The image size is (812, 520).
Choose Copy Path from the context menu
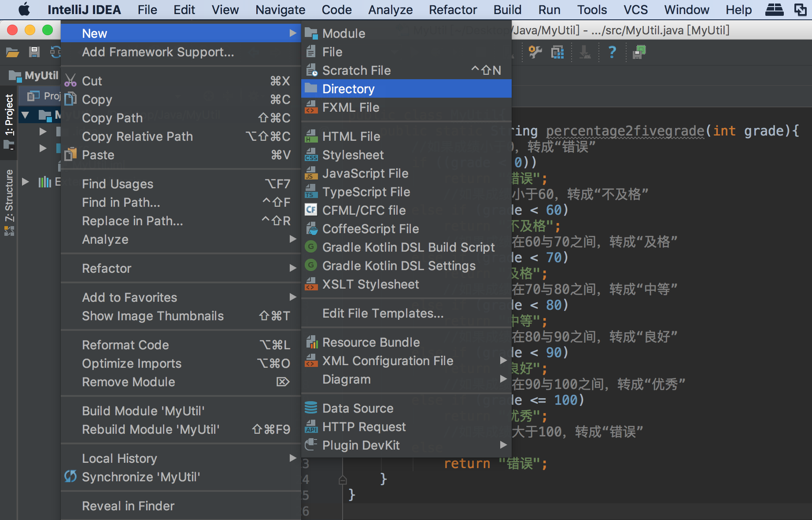click(x=181, y=118)
